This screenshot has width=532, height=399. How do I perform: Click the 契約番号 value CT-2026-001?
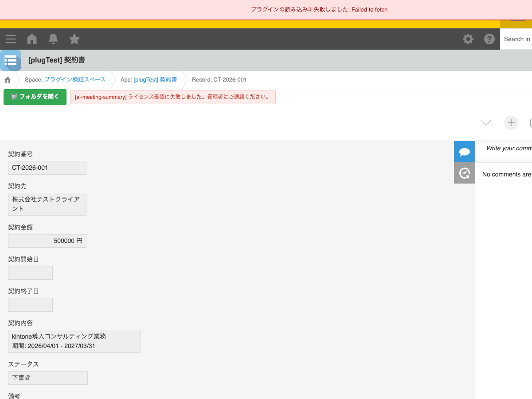click(47, 168)
